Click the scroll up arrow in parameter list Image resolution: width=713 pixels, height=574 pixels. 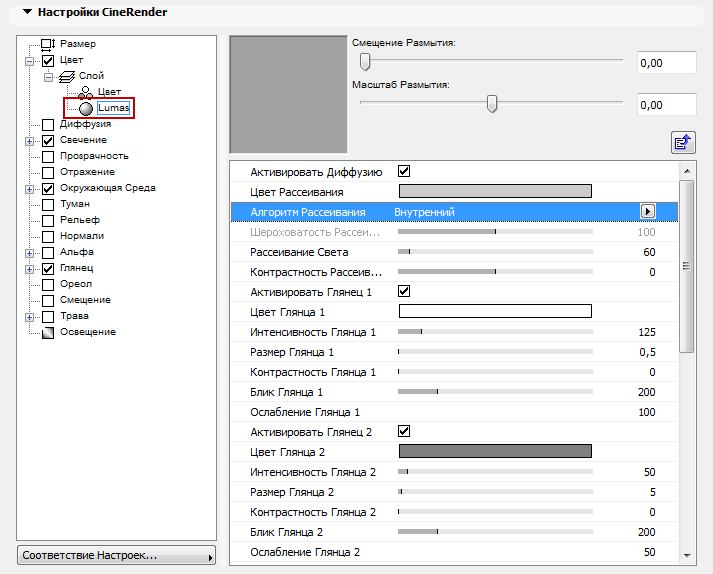click(687, 171)
